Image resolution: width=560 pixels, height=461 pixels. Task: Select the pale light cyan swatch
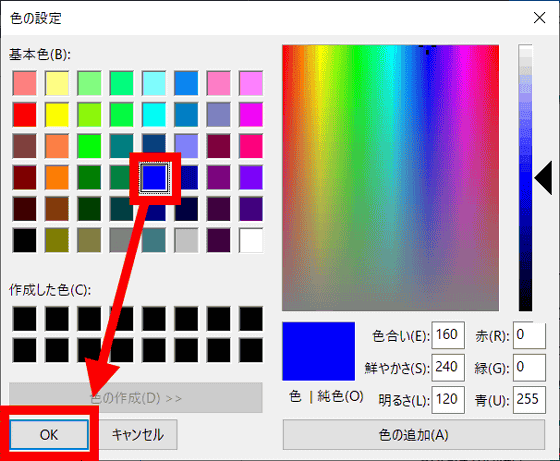(154, 83)
